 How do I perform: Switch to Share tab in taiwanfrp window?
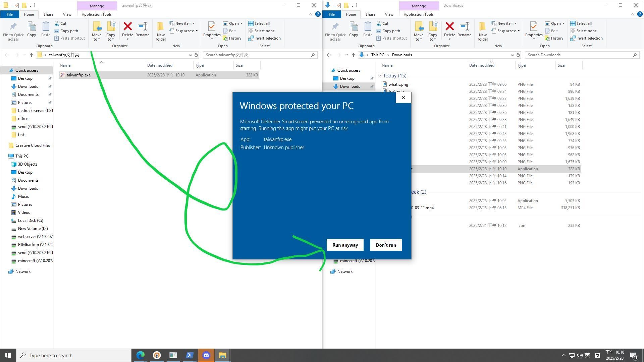pyautogui.click(x=48, y=14)
